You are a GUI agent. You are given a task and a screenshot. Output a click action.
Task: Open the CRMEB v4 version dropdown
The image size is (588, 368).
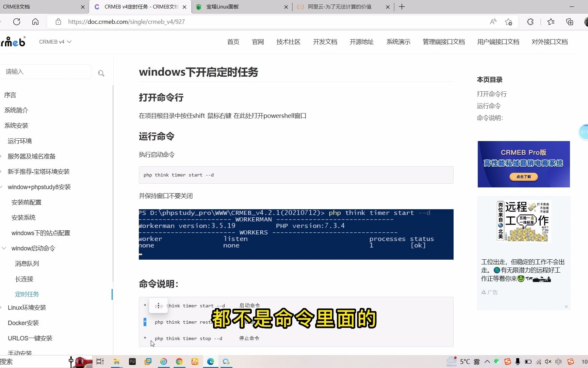(x=55, y=42)
